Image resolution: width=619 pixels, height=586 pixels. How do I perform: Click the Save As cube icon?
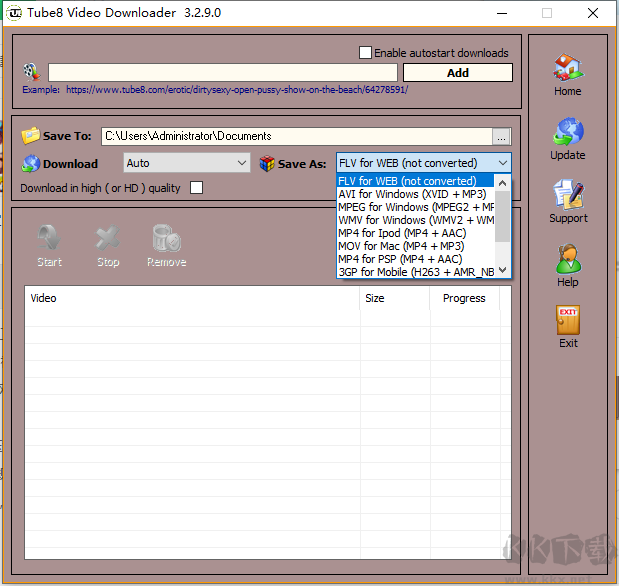point(267,163)
